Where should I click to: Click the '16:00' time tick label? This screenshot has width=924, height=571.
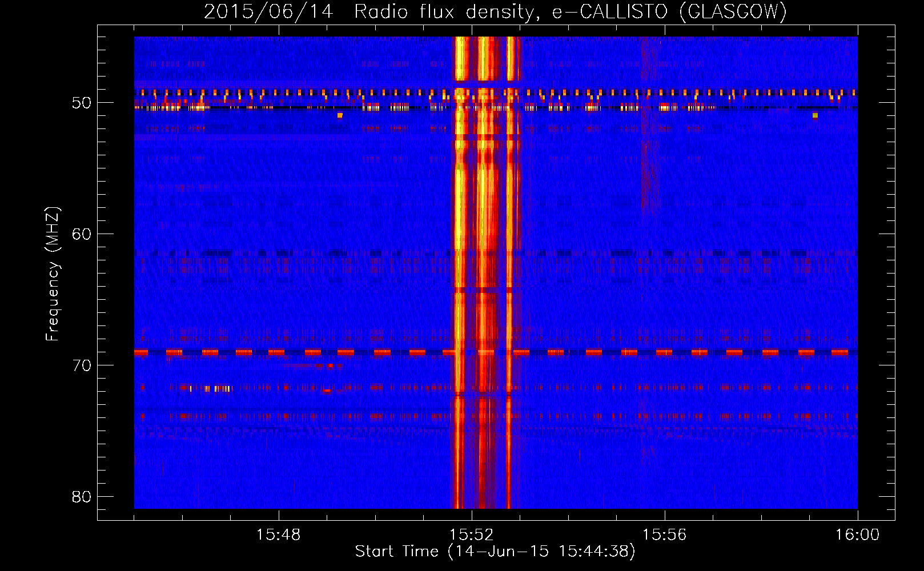pos(857,535)
